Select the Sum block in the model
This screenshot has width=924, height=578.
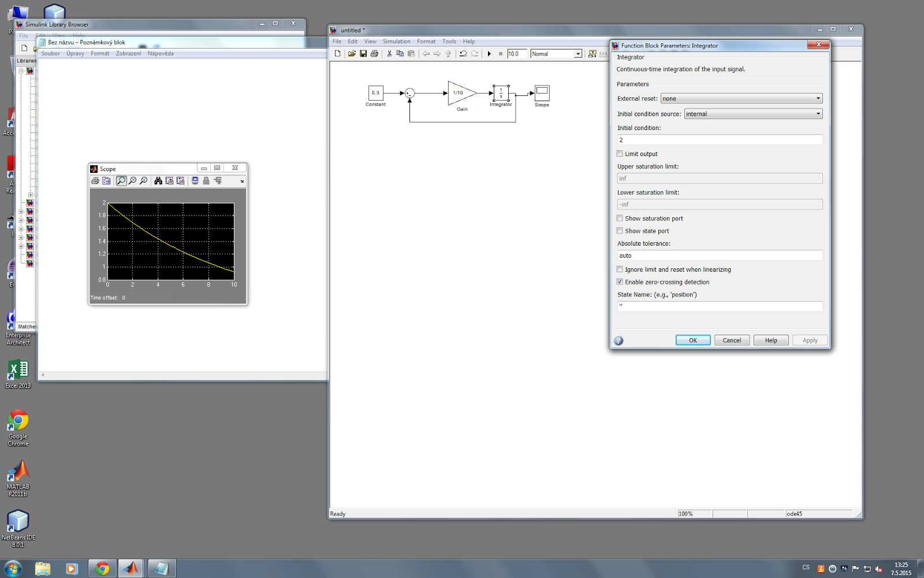pyautogui.click(x=409, y=93)
